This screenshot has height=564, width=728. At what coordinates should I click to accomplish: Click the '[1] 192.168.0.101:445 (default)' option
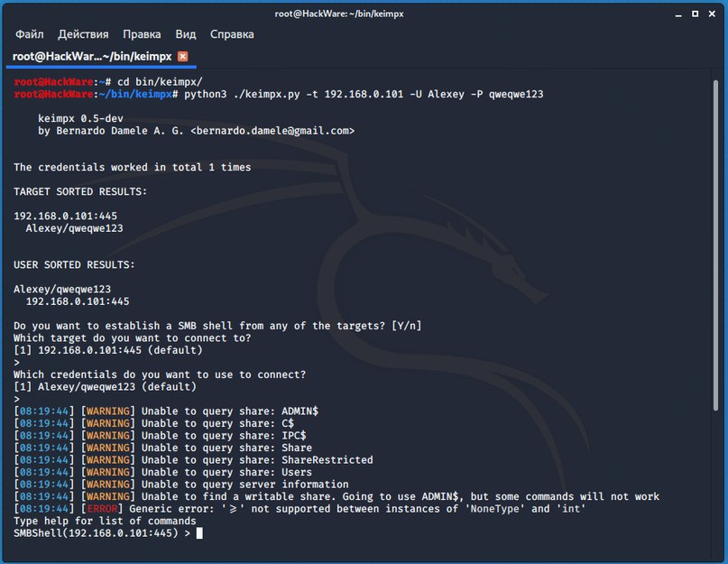point(108,350)
